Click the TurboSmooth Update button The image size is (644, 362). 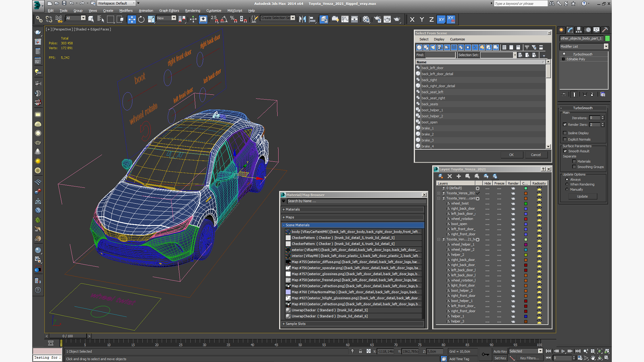(x=582, y=196)
